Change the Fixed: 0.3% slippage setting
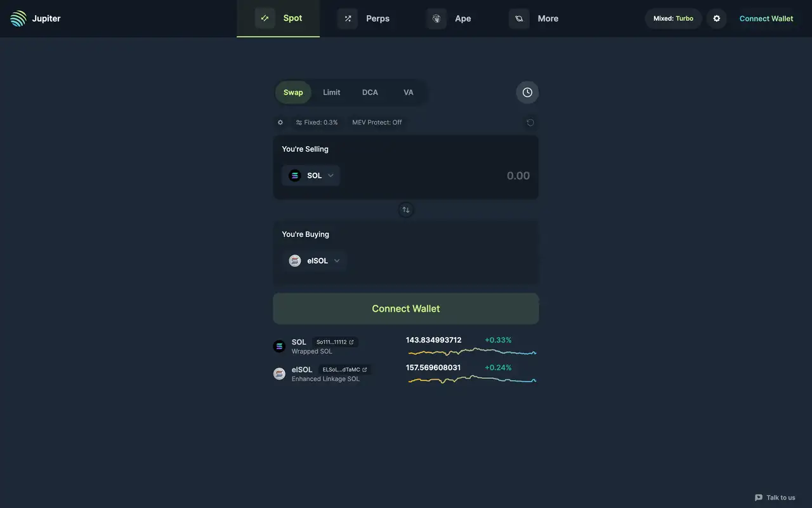The height and width of the screenshot is (508, 812). pyautogui.click(x=317, y=123)
